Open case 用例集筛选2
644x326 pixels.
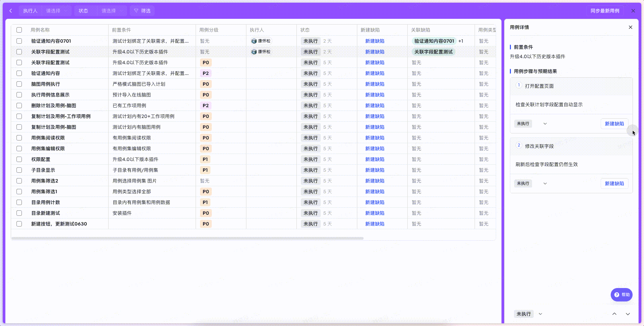click(x=45, y=181)
